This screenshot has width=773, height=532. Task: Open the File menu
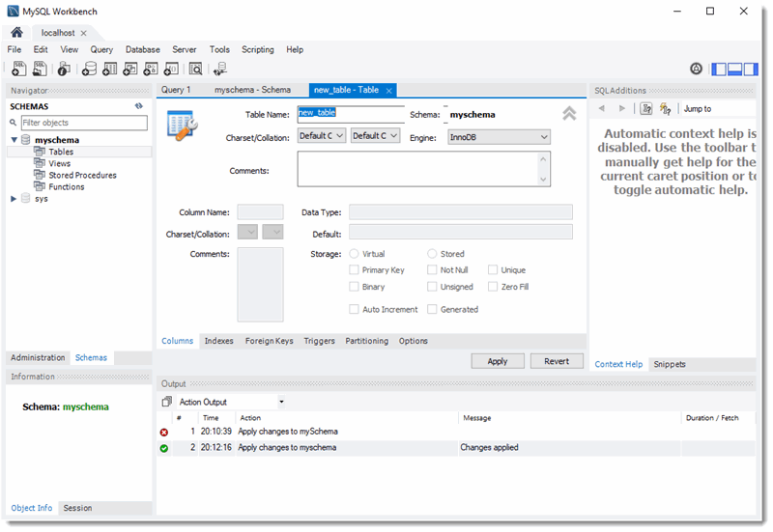(x=14, y=50)
